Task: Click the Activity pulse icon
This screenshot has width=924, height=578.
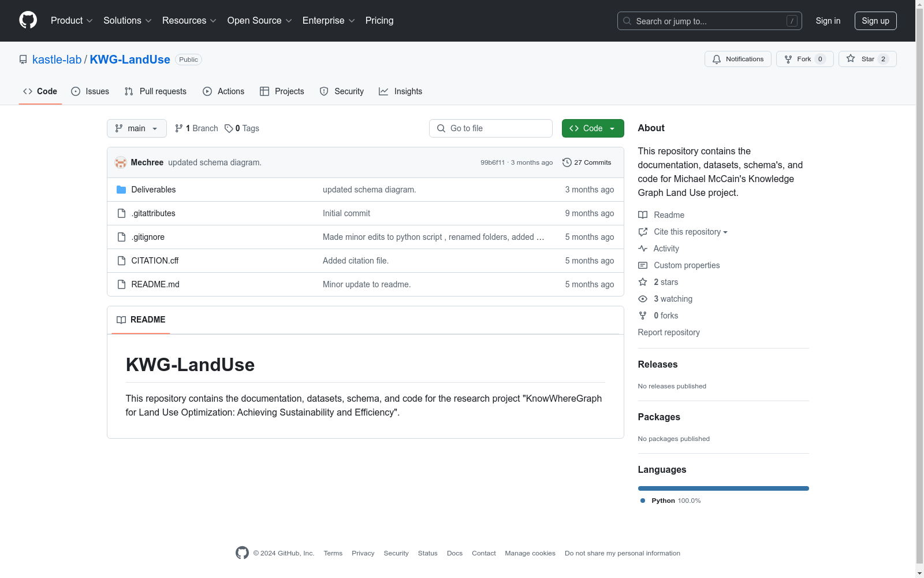Action: point(643,249)
